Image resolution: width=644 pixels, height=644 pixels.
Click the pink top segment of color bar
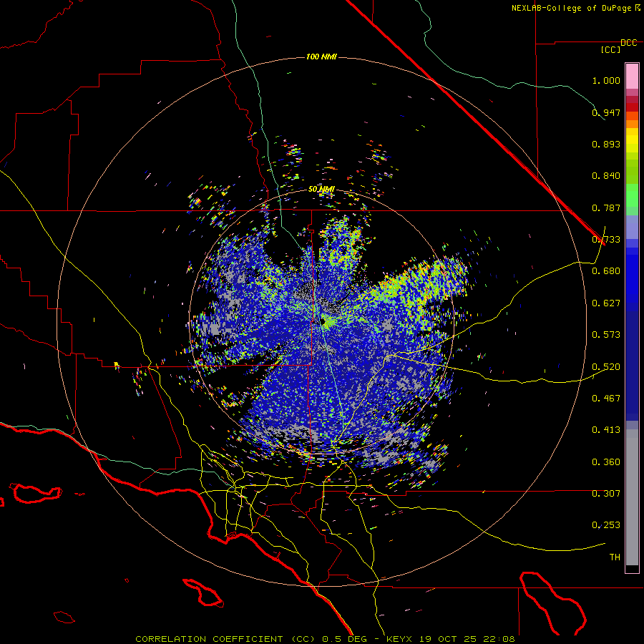point(632,76)
